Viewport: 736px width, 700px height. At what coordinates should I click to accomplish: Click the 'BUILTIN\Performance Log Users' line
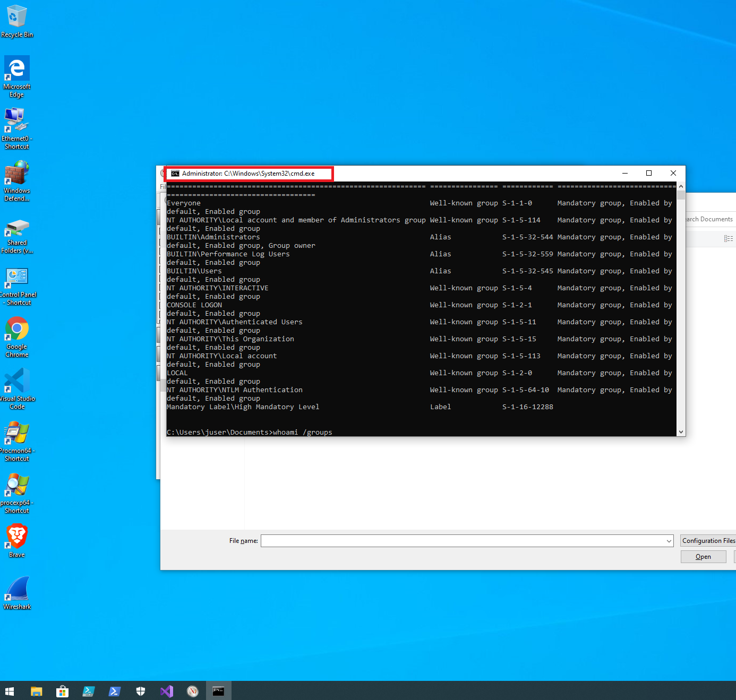pos(228,254)
